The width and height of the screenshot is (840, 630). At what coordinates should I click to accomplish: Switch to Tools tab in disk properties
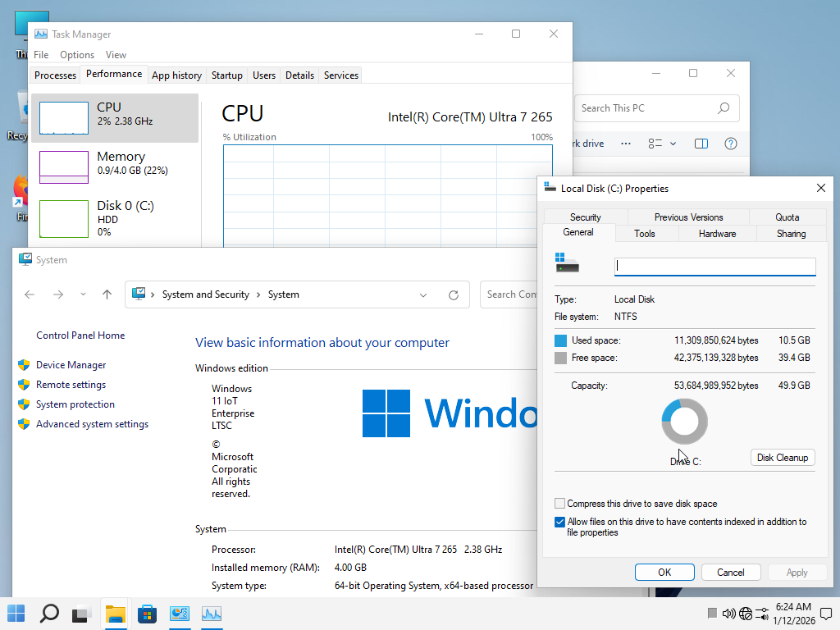click(645, 234)
